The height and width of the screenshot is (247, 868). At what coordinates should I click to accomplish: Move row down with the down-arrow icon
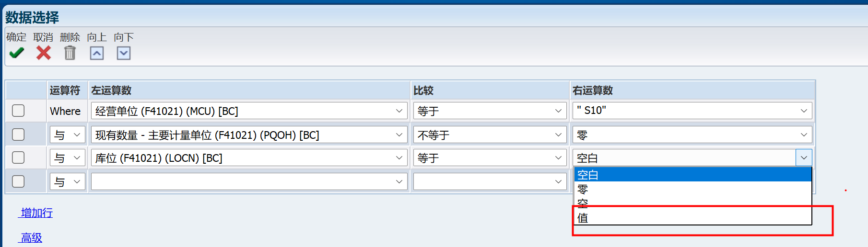(124, 53)
